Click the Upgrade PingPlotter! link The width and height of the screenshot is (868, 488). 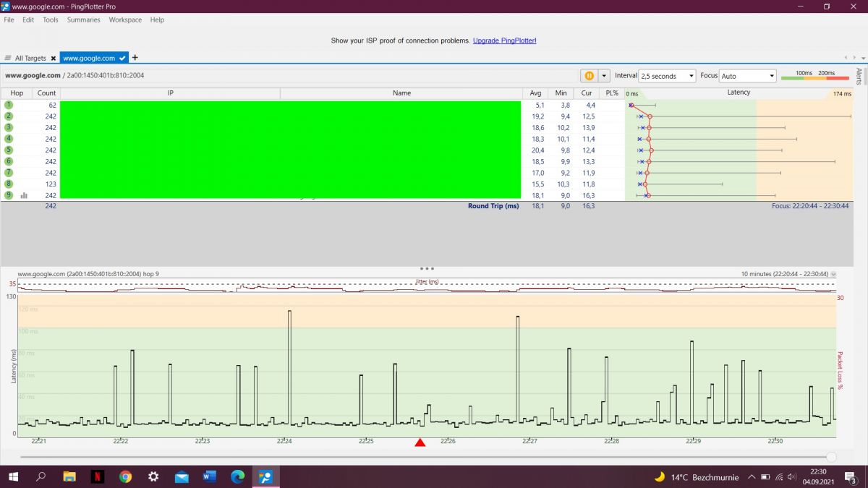pos(505,40)
